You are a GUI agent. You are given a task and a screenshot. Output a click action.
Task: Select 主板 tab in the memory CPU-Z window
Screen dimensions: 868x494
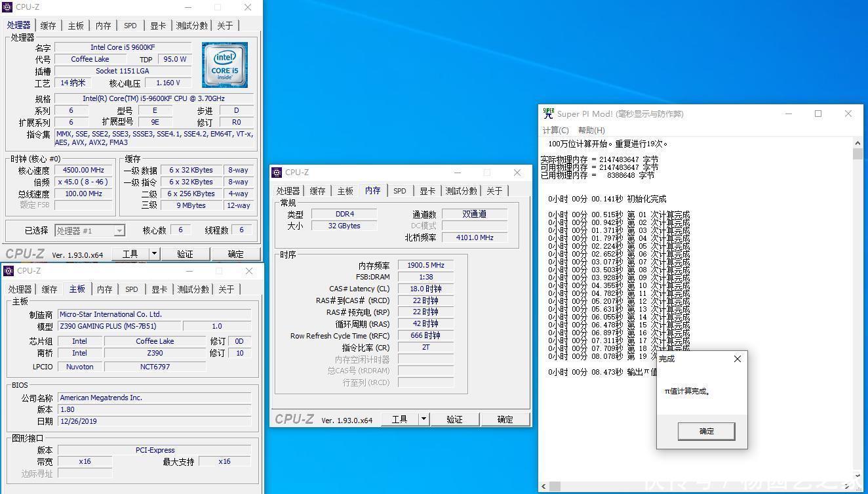345,191
